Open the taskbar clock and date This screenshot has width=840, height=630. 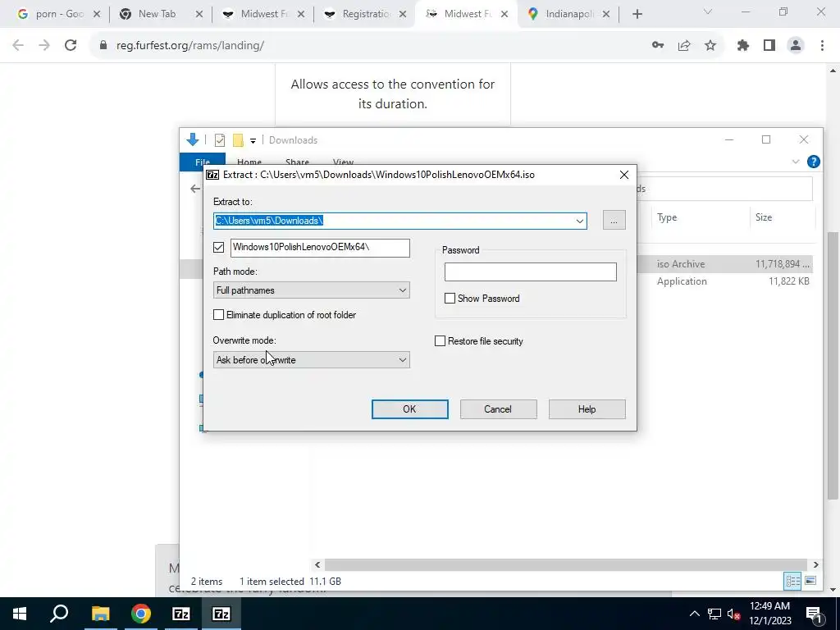pos(769,614)
